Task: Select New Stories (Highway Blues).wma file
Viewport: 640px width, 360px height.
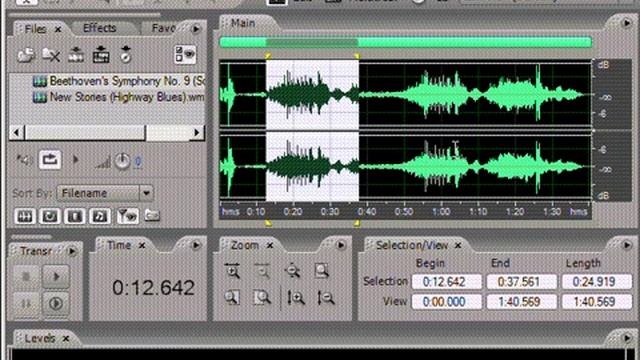Action: 118,97
